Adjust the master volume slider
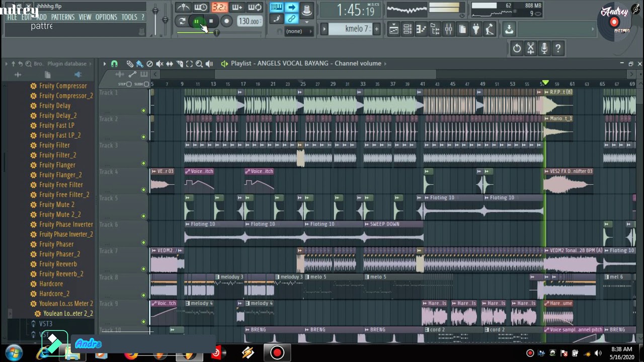Image resolution: width=644 pixels, height=362 pixels. pos(155,11)
